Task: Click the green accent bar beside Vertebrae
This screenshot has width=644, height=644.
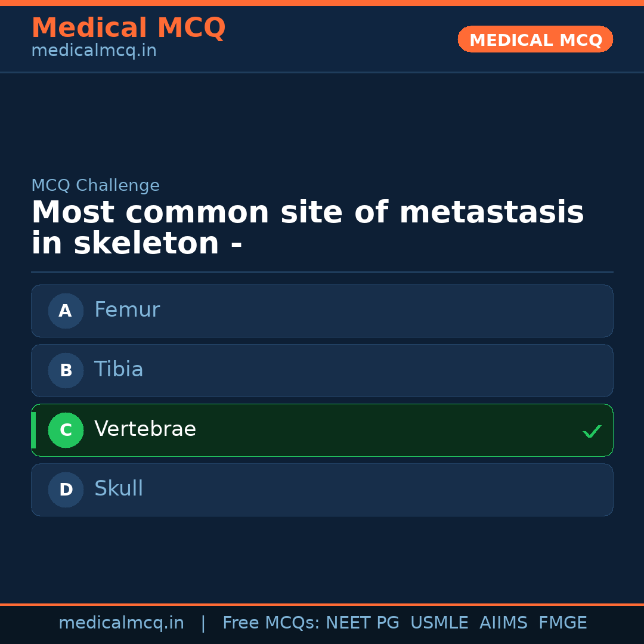Action: (33, 430)
